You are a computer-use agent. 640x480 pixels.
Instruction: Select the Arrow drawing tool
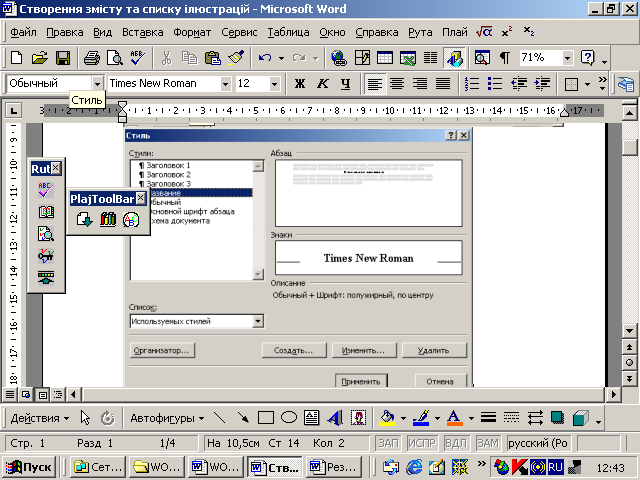tap(243, 418)
